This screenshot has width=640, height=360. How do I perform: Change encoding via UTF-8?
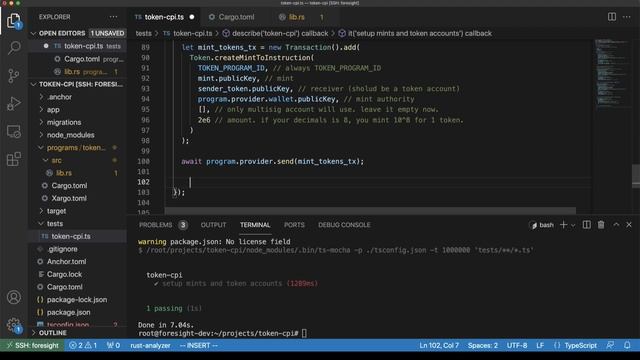click(x=517, y=345)
